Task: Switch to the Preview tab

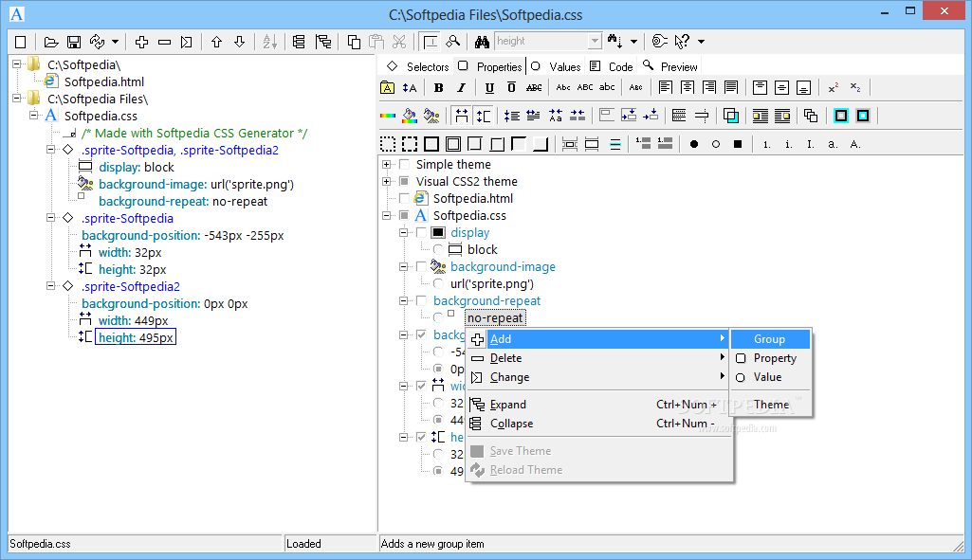Action: coord(670,66)
